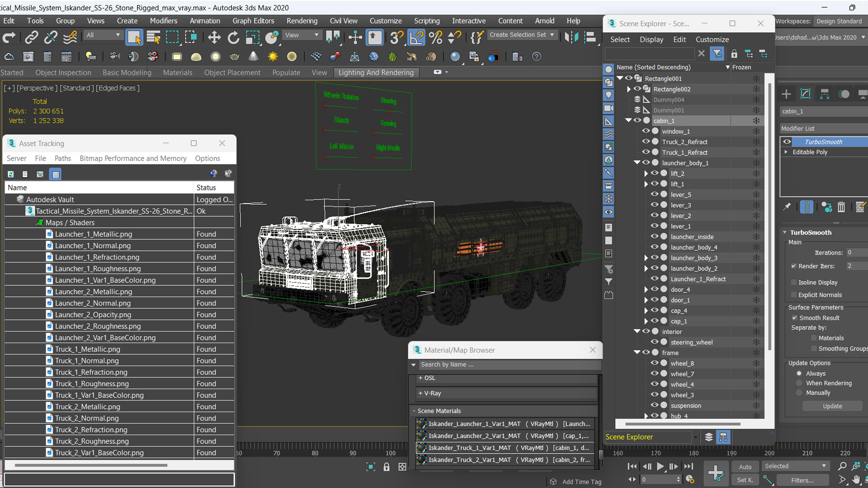Screen dimensions: 868x488
Task: Display lights filter in Scene Explorer sidebar
Action: tap(609, 95)
